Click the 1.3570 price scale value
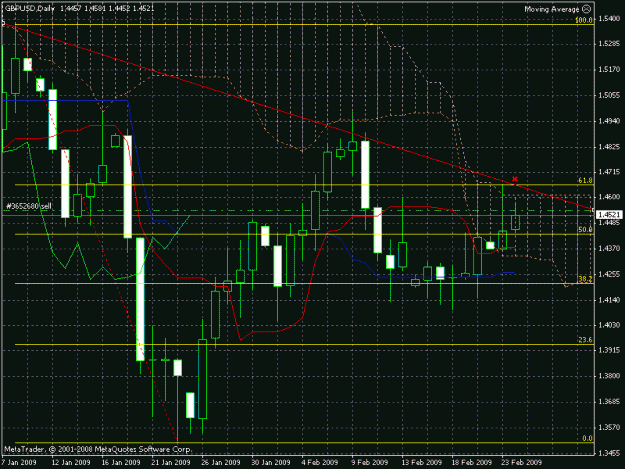The height and width of the screenshot is (469, 625). point(609,427)
